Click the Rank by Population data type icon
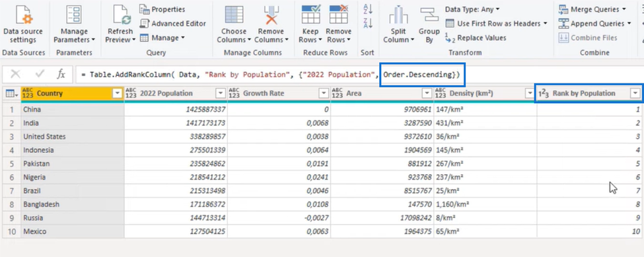 544,94
